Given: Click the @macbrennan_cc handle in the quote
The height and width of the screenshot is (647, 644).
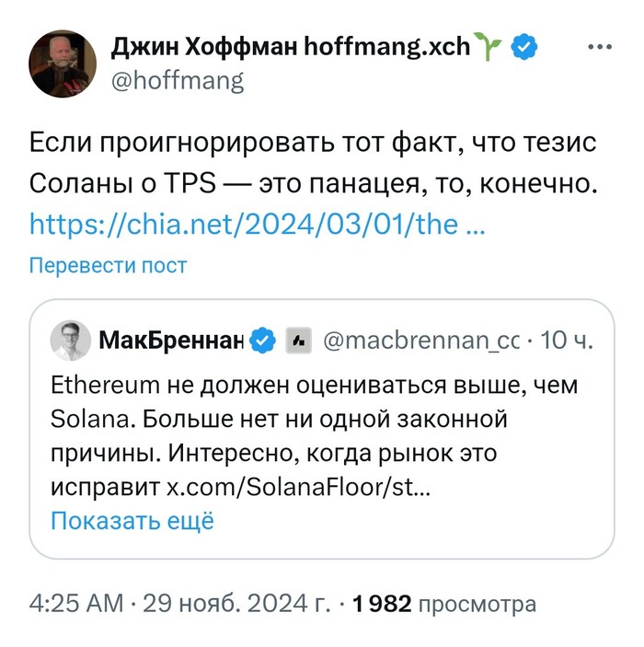Looking at the screenshot, I should [421, 341].
